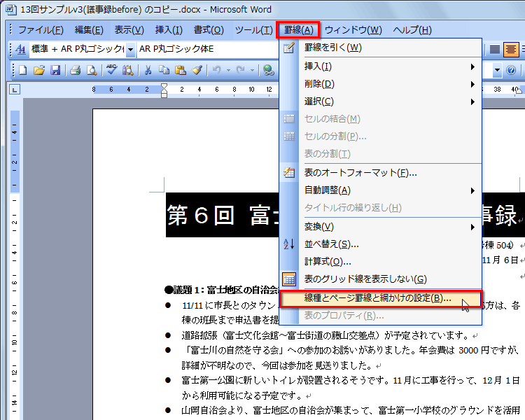
Task: Open the ファイル(F) menu
Action: click(x=41, y=30)
